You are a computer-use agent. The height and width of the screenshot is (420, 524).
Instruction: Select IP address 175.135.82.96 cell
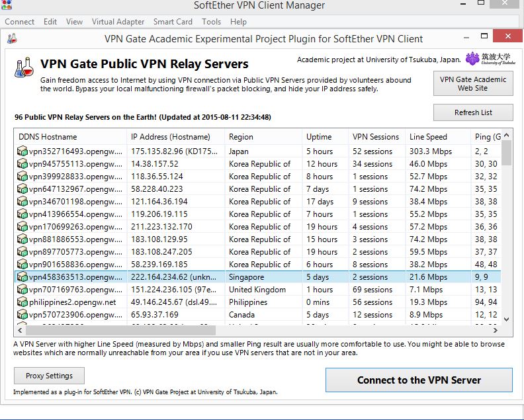pyautogui.click(x=176, y=151)
